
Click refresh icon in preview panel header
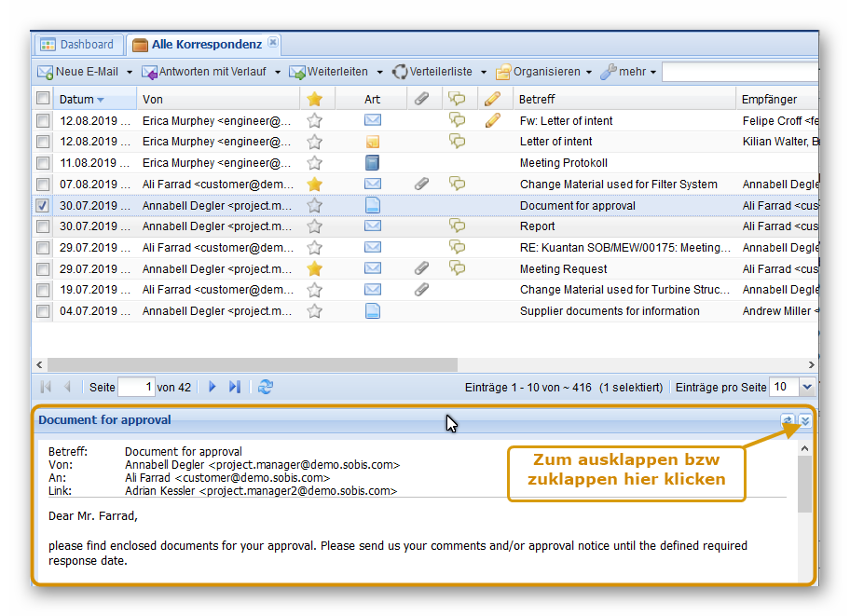(x=788, y=420)
